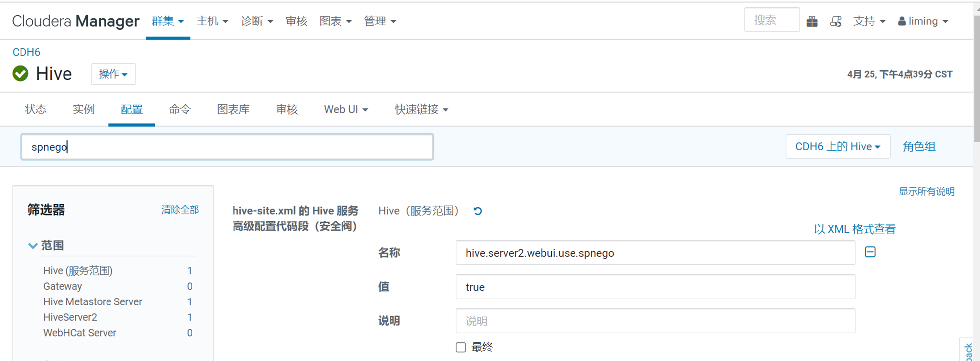
Task: Click the spnego configuration search field
Action: click(227, 146)
